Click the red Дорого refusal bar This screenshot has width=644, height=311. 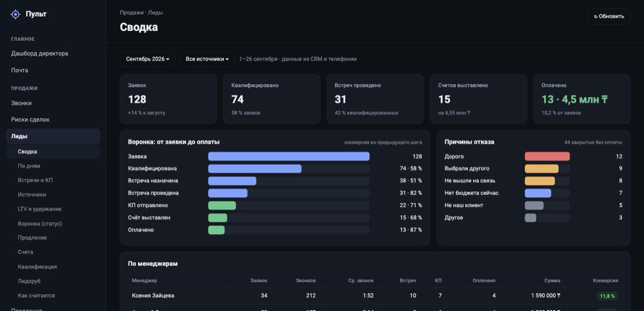click(x=547, y=157)
